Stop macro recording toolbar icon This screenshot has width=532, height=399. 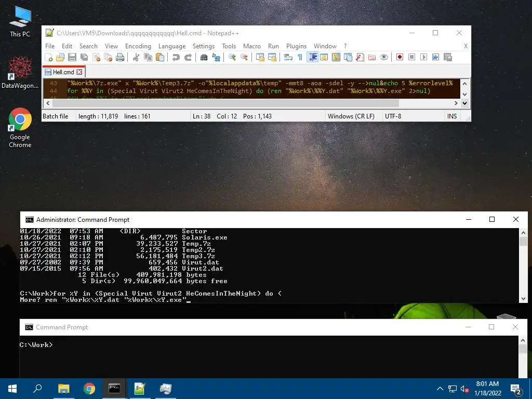pos(411,57)
